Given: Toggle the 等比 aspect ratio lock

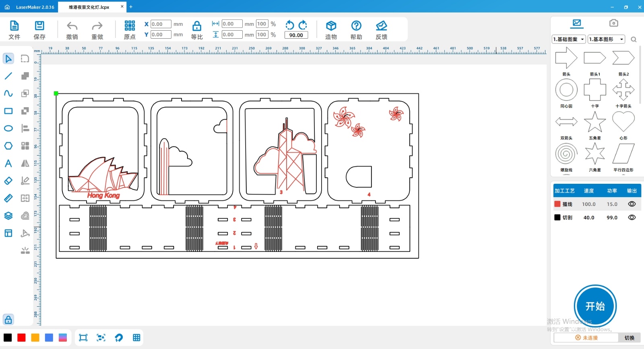Looking at the screenshot, I should coord(197,27).
